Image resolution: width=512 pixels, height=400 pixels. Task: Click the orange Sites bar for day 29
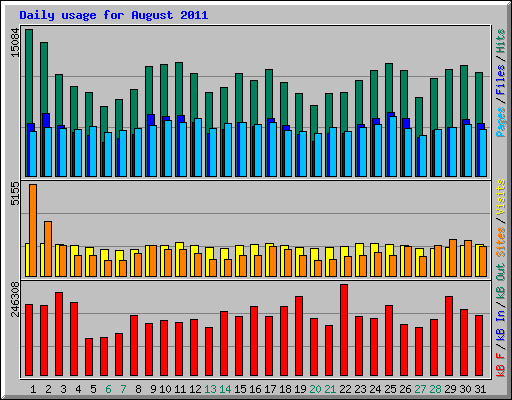click(x=453, y=258)
